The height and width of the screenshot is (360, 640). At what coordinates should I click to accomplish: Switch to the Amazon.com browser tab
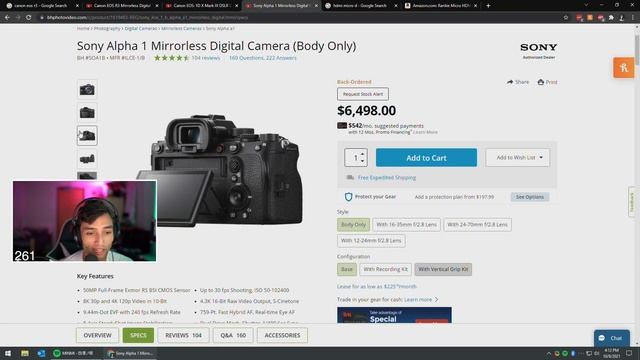tap(441, 6)
